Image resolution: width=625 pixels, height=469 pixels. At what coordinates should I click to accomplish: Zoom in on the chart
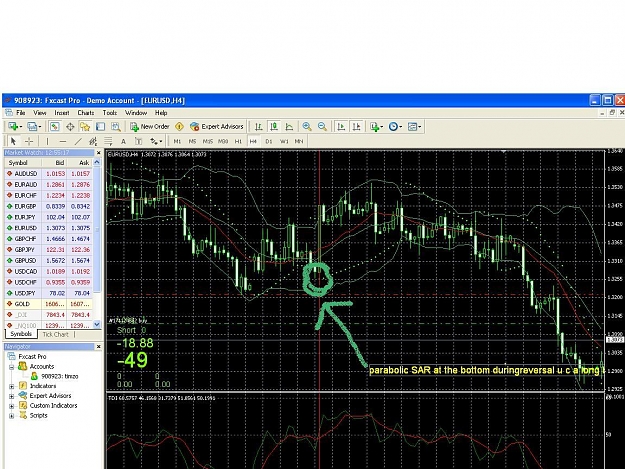[x=307, y=127]
